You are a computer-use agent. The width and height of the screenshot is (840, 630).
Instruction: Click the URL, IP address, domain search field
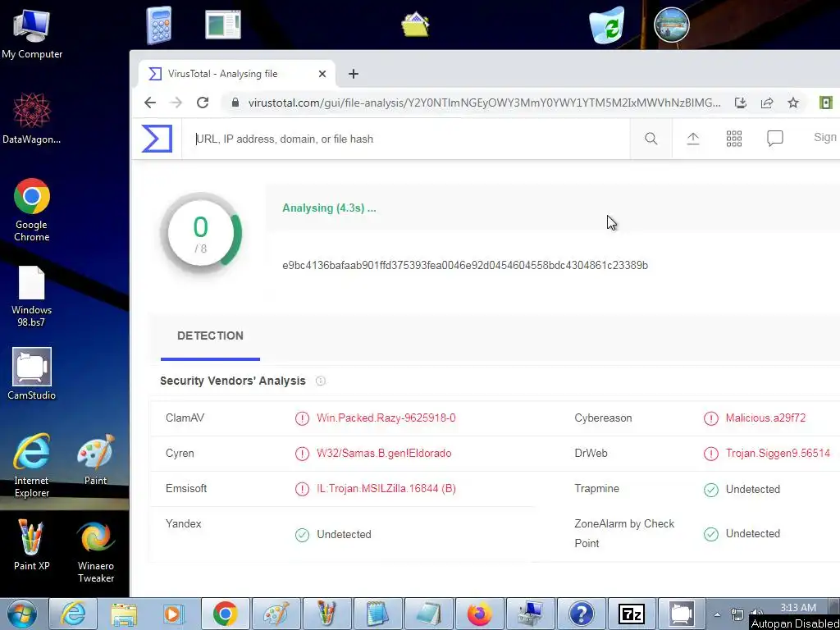407,139
